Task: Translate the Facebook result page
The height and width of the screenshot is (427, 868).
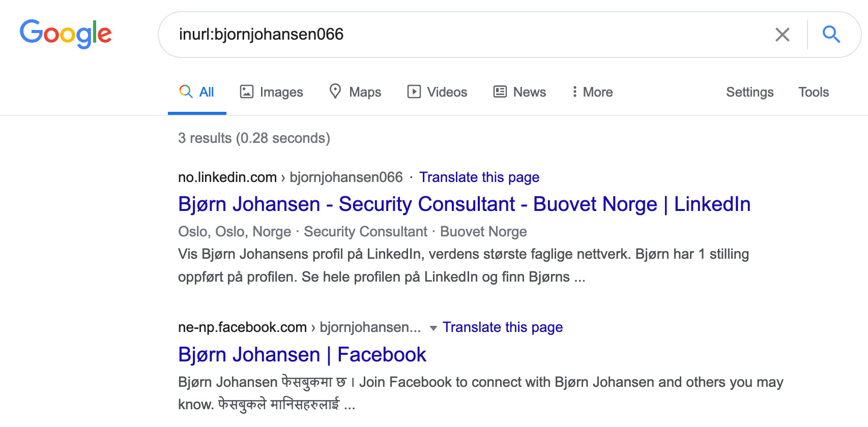Action: [x=502, y=327]
